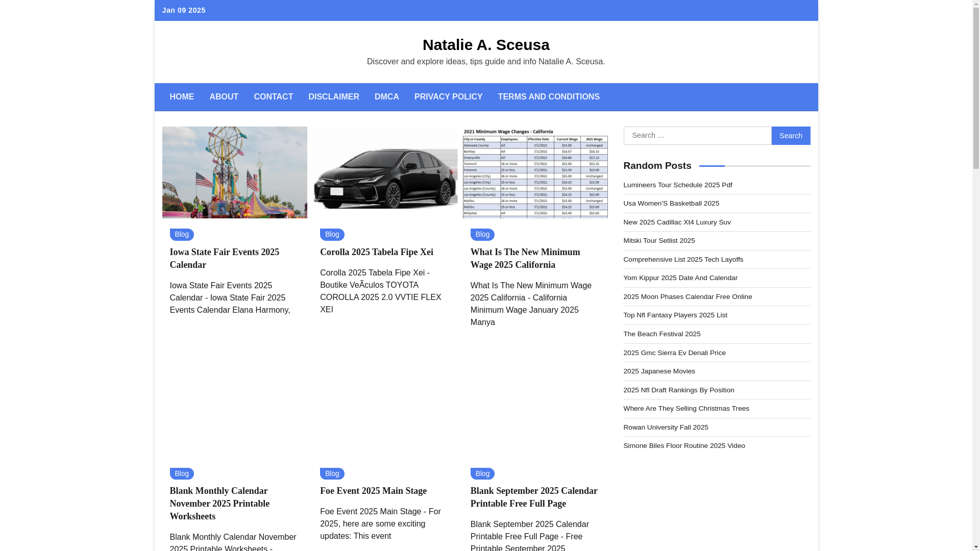Open the Iowa State Fair thumbnail image
This screenshot has height=551, width=980.
click(234, 172)
